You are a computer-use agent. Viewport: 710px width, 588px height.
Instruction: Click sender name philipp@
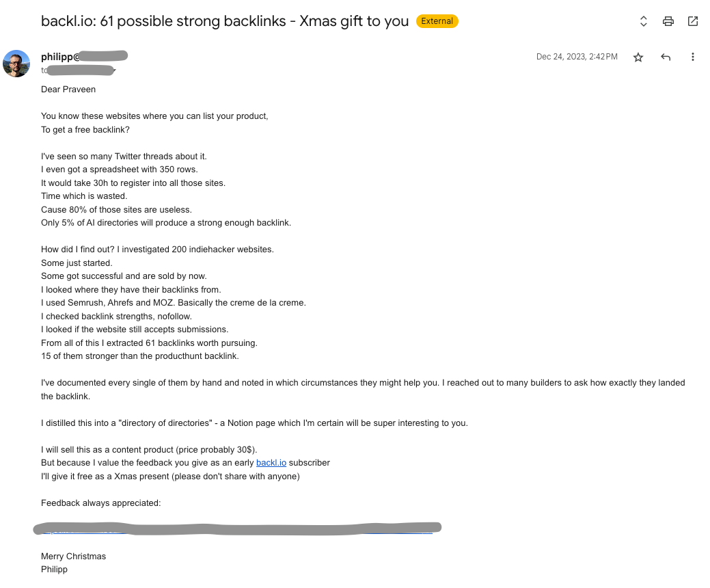pyautogui.click(x=60, y=57)
